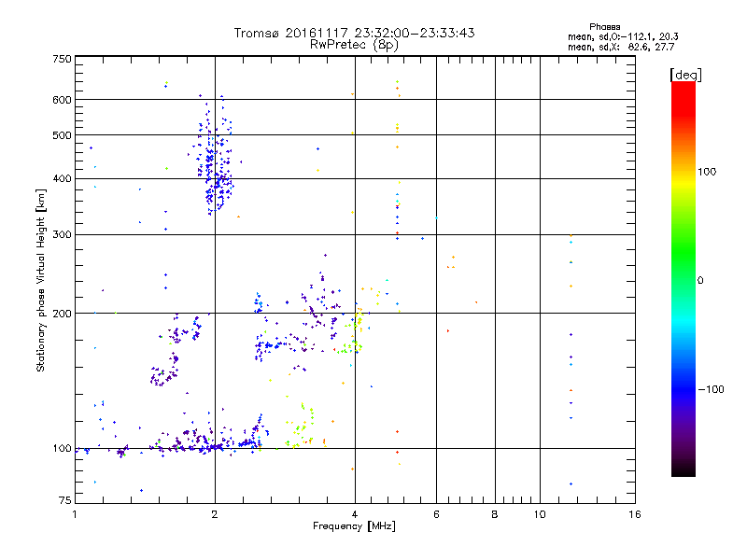Click the x-axis tick label '2'

tap(215, 514)
